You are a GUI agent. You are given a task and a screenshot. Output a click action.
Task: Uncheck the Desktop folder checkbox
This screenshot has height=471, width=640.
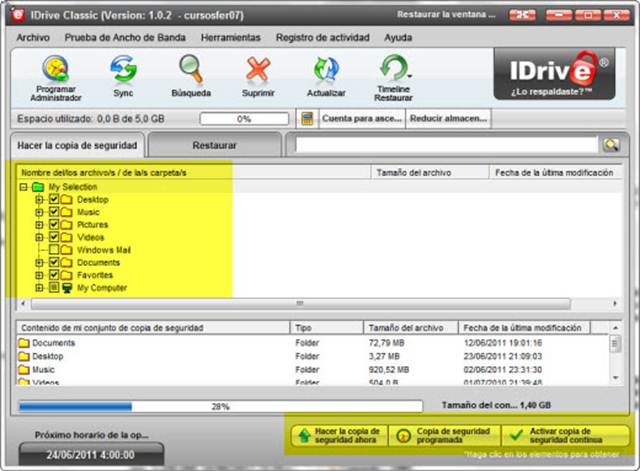pyautogui.click(x=54, y=200)
